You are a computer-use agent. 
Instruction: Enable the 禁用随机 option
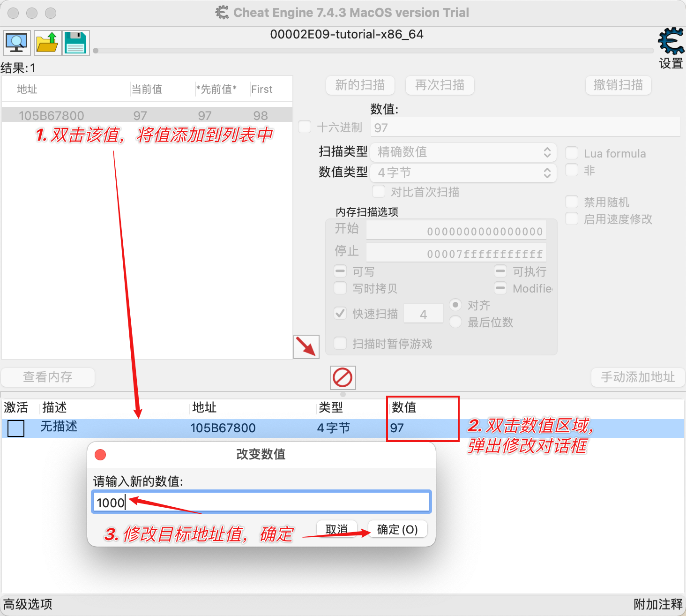click(572, 202)
